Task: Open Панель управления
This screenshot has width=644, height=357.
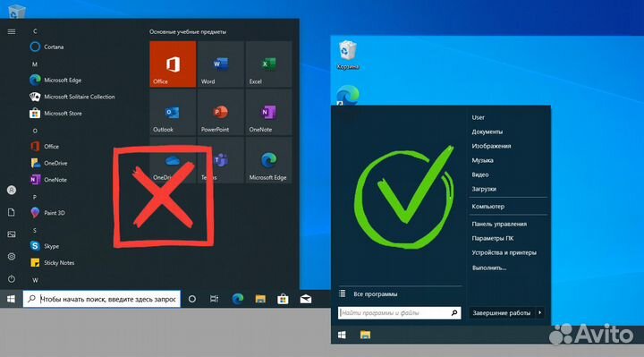Action: 499,225
